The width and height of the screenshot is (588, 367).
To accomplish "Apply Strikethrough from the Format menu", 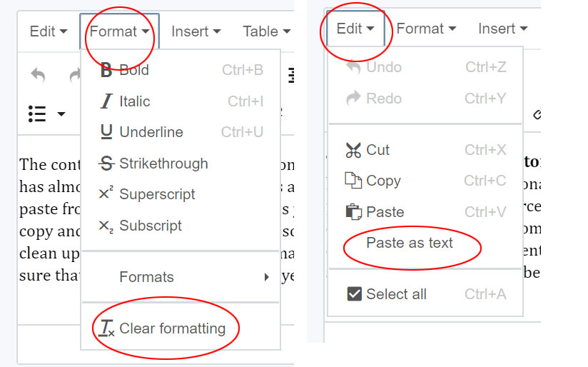I will coord(106,164).
